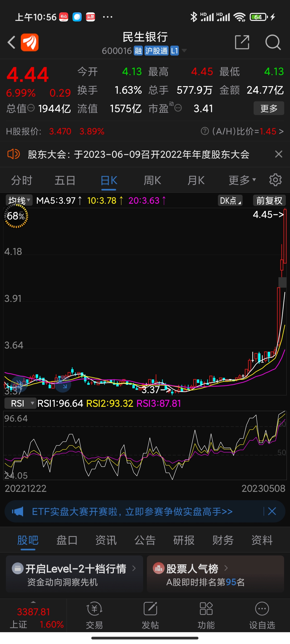Tap the 64 battery status icon
Screen dimensions: 290x644
point(259,17)
